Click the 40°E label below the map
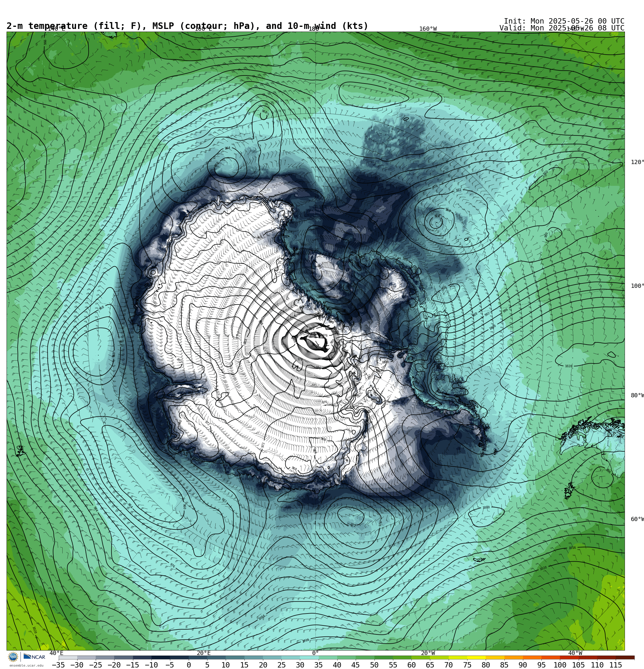Image resolution: width=644 pixels, height=669 pixels. click(56, 653)
